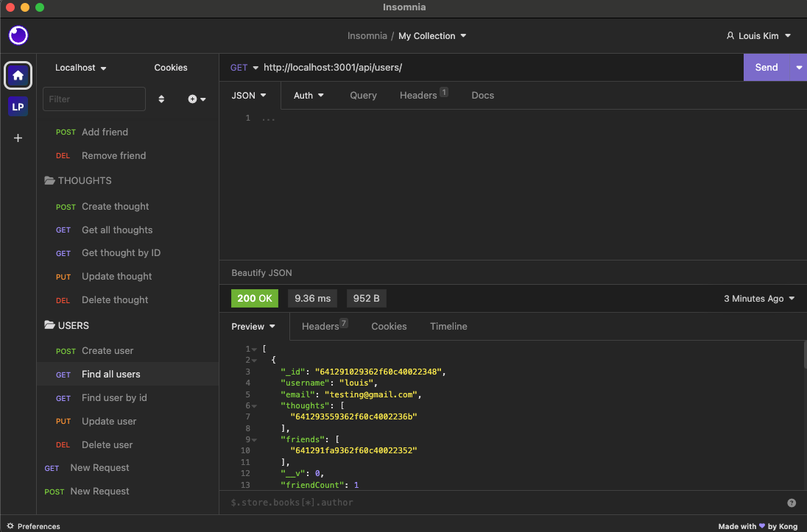The image size is (807, 532).
Task: Expand the GET method dropdown
Action: pos(244,67)
